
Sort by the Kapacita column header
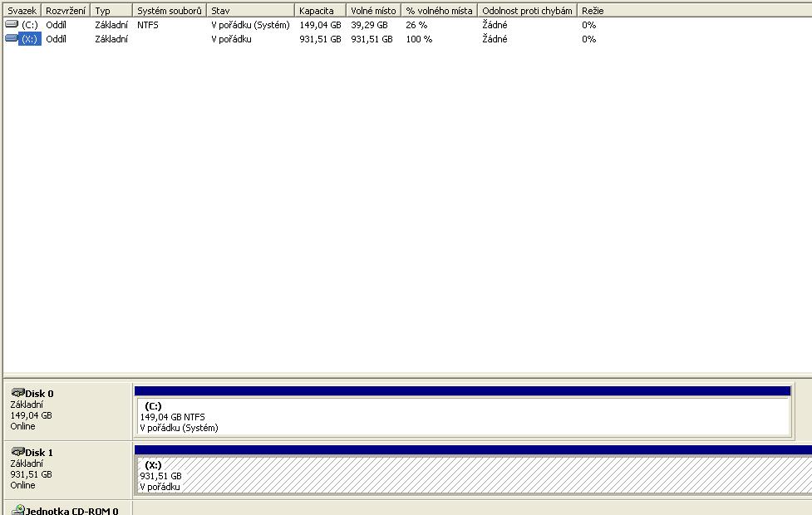(x=321, y=10)
